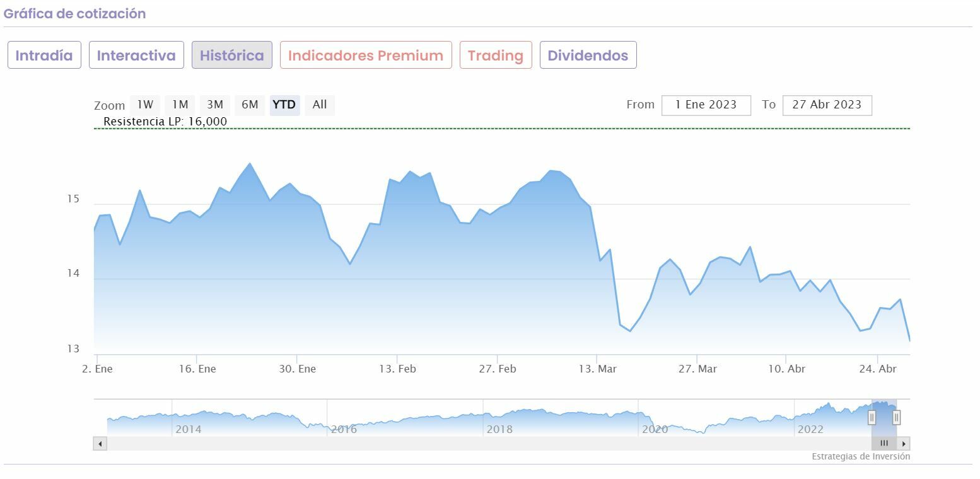The image size is (980, 479).
Task: Edit the To date field
Action: coord(827,105)
